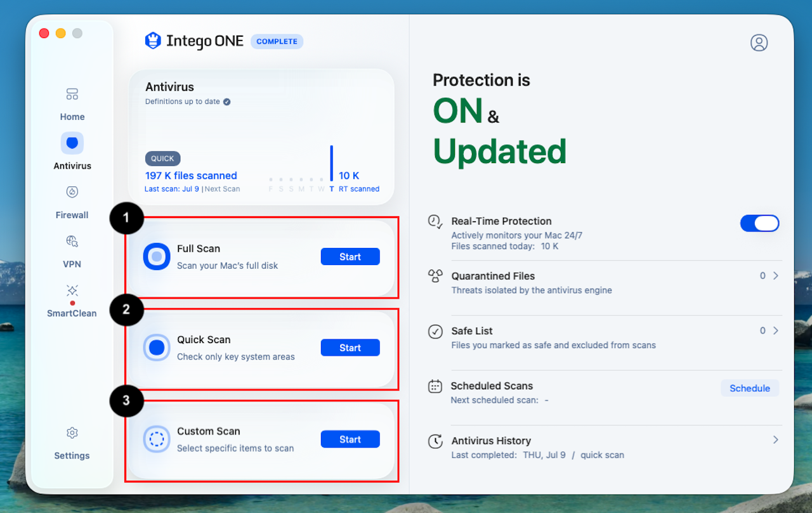Click the Safe List checkmark icon
The height and width of the screenshot is (513, 812).
pyautogui.click(x=435, y=331)
